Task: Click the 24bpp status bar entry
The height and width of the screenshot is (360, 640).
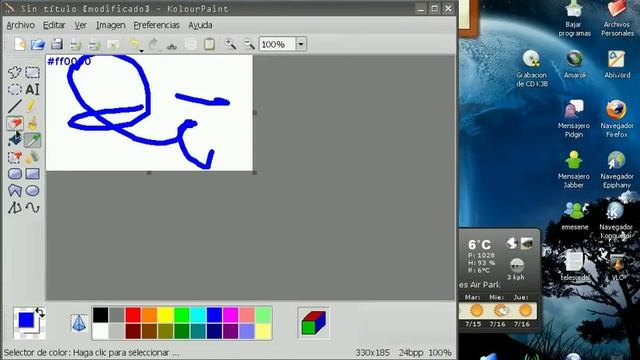Action: point(410,352)
